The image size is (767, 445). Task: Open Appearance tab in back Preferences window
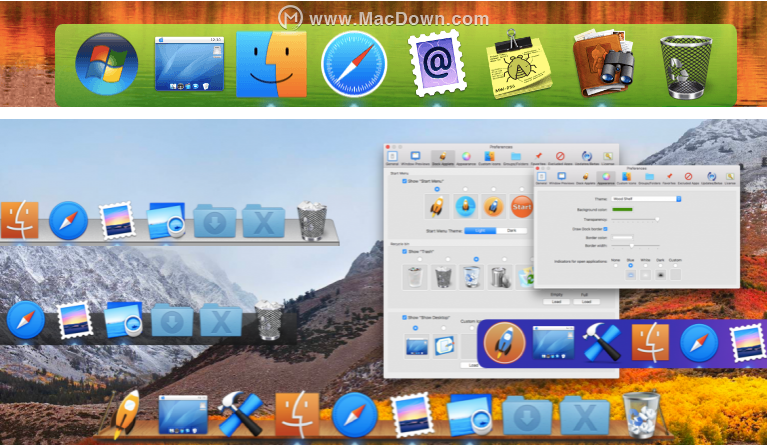pos(466,157)
